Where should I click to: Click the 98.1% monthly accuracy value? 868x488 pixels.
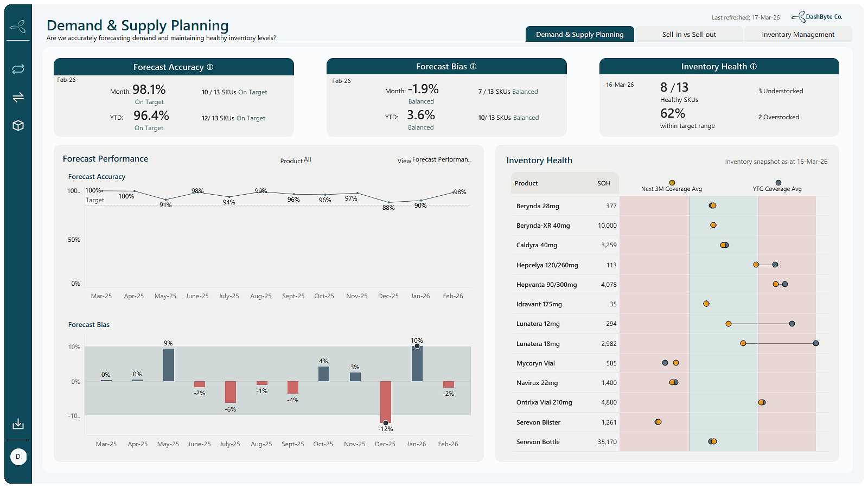[x=149, y=89]
